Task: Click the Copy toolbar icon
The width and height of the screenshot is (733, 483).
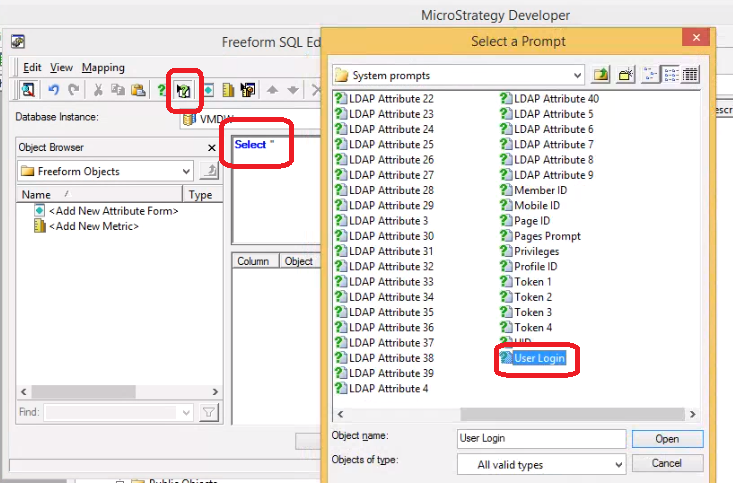Action: 117,89
